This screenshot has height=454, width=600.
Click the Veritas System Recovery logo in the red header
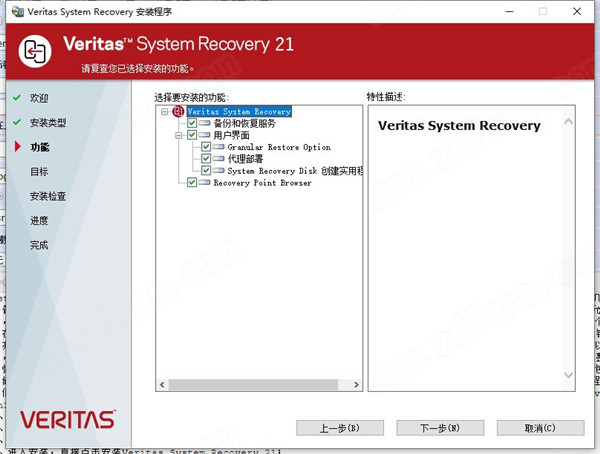(x=35, y=51)
